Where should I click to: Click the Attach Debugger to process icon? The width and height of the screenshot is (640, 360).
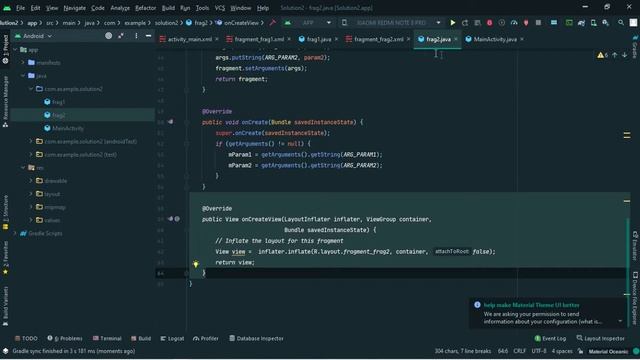[526, 23]
